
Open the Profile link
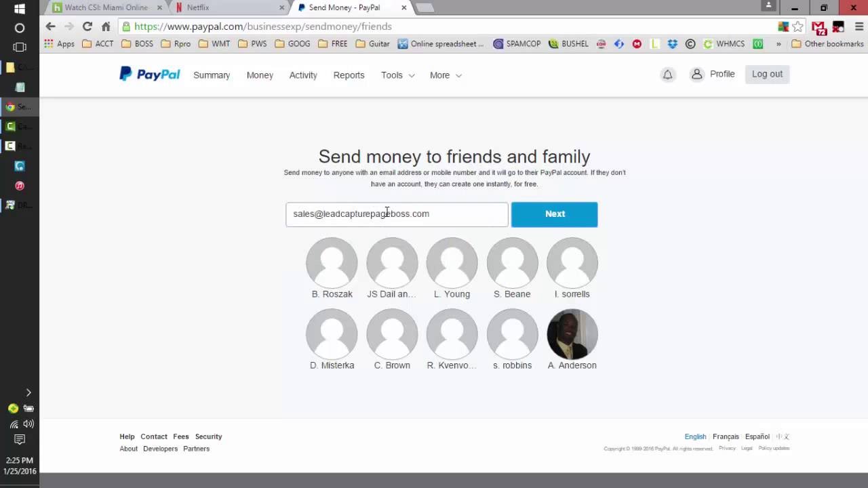pyautogui.click(x=722, y=74)
